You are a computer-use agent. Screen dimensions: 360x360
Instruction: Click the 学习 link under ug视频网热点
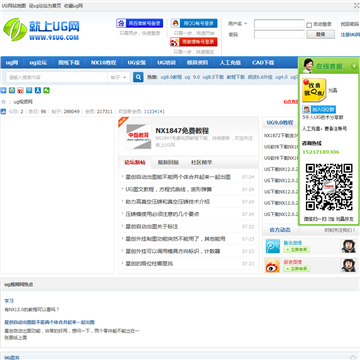pyautogui.click(x=9, y=301)
